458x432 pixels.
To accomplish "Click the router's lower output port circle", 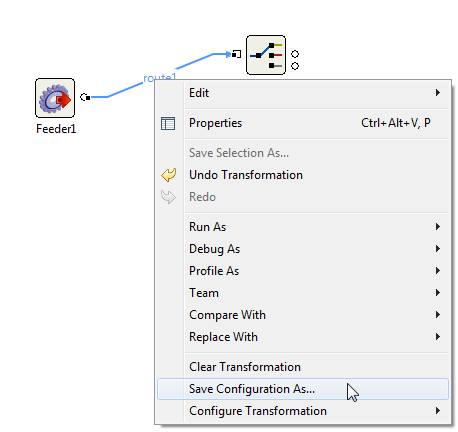I will 295,66.
